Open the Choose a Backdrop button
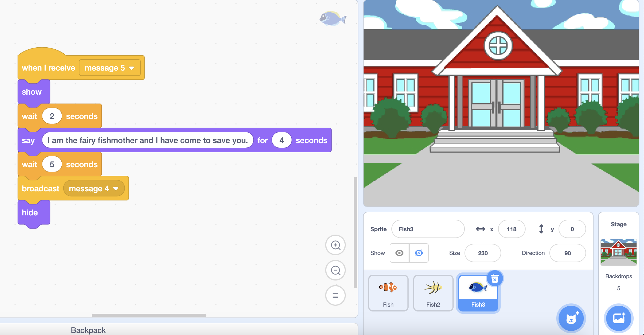The image size is (644, 335). 618,318
